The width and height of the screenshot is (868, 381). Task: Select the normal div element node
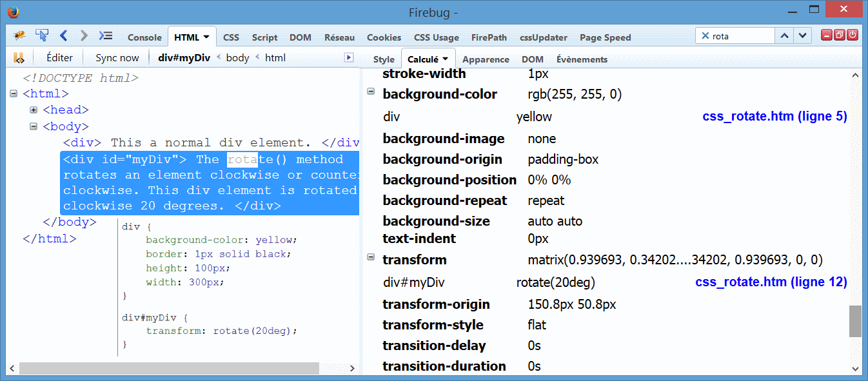click(211, 143)
